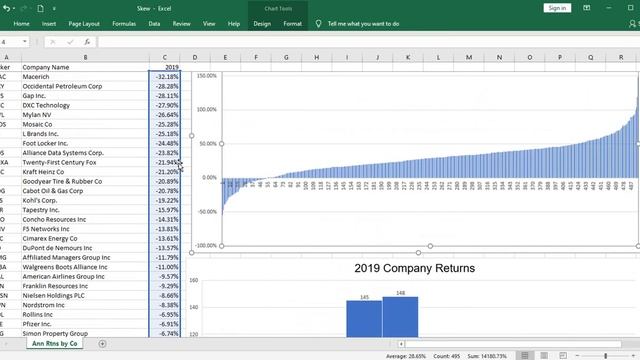Click the formula bar Enter checkmark icon

coord(70,42)
